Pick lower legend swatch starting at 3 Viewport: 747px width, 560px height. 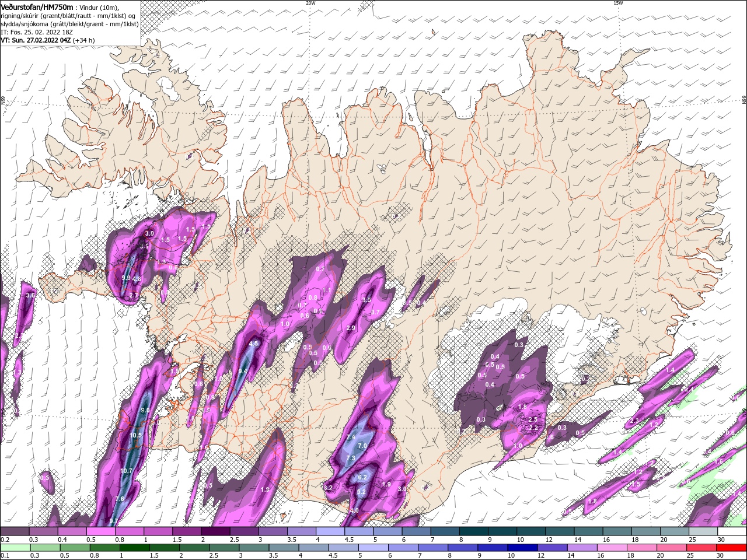[x=254, y=547]
